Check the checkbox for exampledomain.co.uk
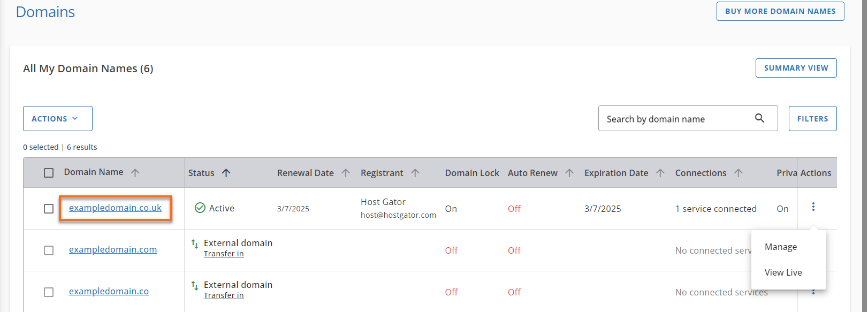 click(49, 208)
